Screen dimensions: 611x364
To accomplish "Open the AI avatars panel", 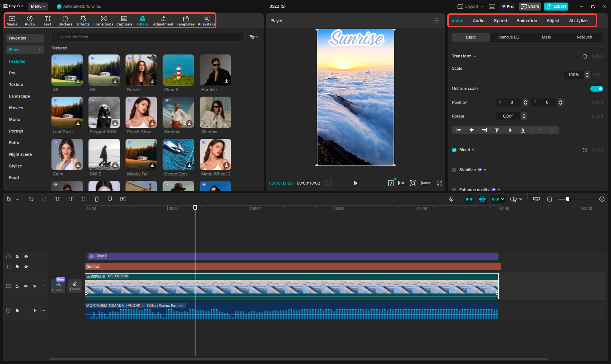I will click(x=206, y=20).
